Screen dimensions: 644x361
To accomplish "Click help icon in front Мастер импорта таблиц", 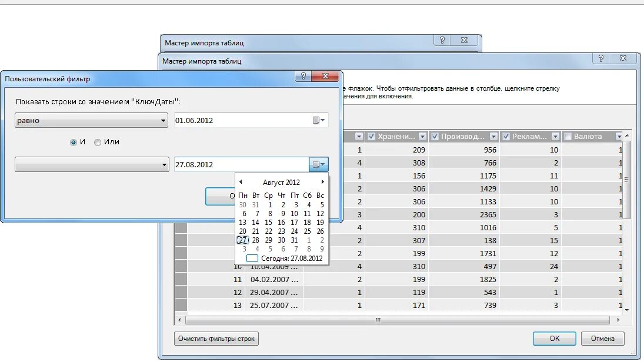I will point(601,58).
